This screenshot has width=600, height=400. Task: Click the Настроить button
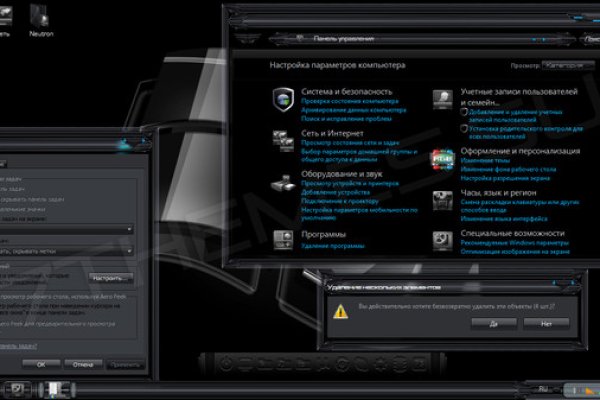(x=109, y=277)
